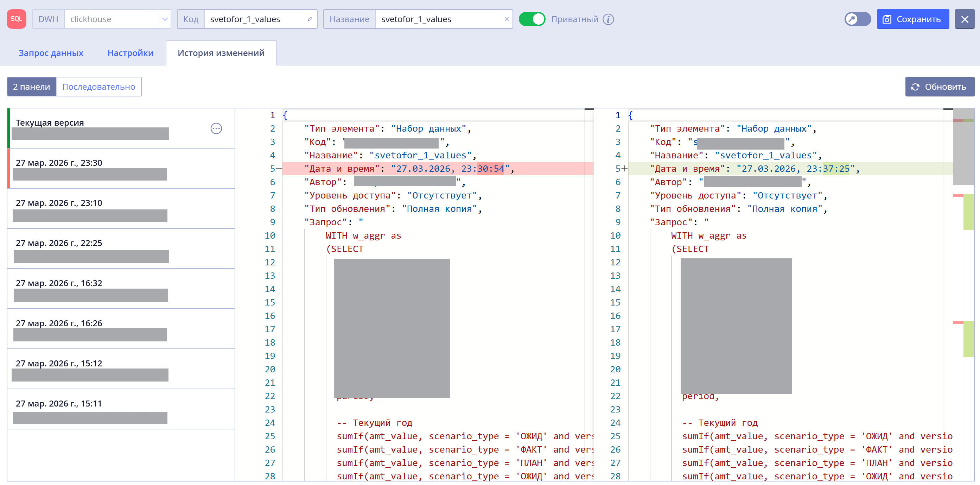Click the close X button at top right
This screenshot has width=980, height=485.
pos(965,19)
